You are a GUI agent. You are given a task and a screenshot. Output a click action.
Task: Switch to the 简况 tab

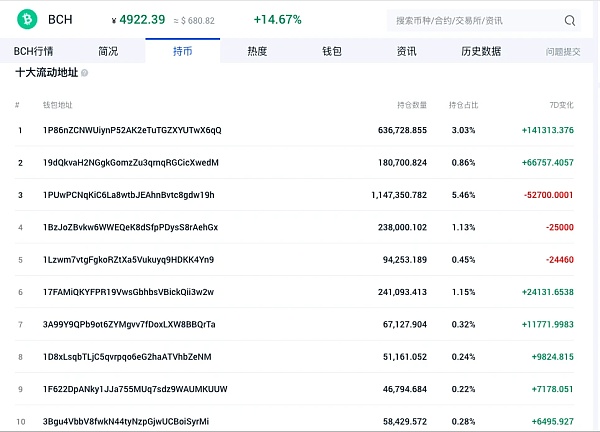pyautogui.click(x=108, y=51)
